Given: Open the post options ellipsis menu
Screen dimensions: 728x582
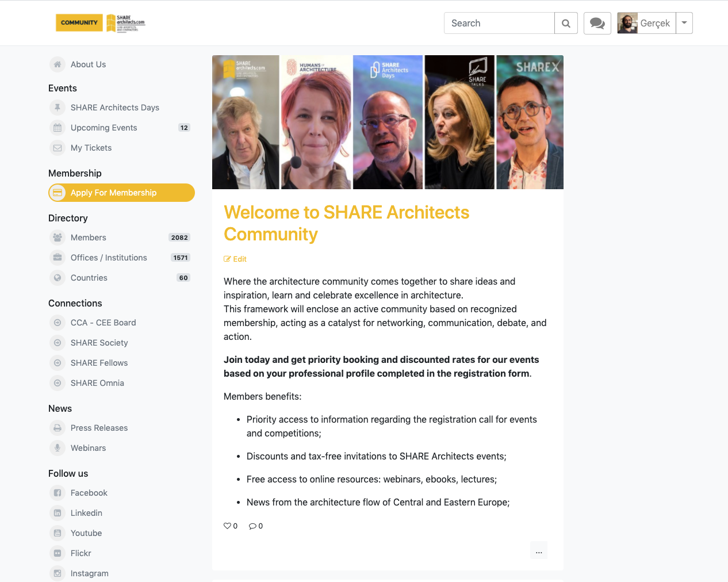Looking at the screenshot, I should (539, 550).
